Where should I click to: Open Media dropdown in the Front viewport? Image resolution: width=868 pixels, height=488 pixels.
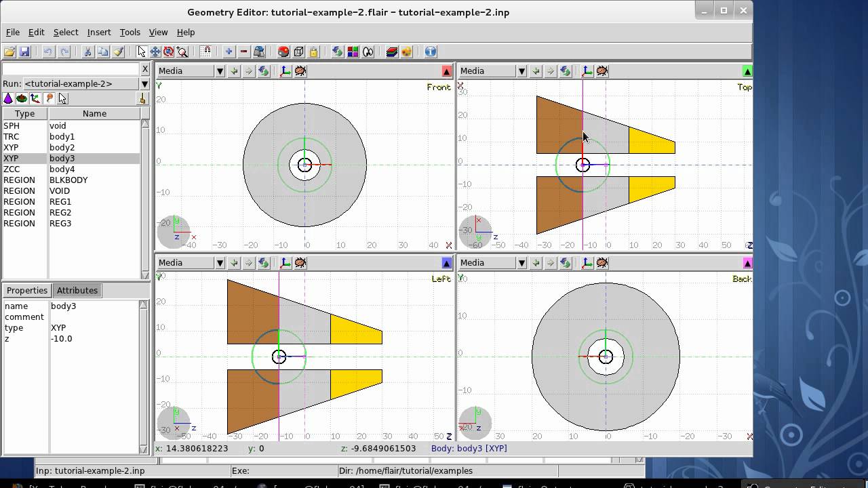click(x=219, y=71)
